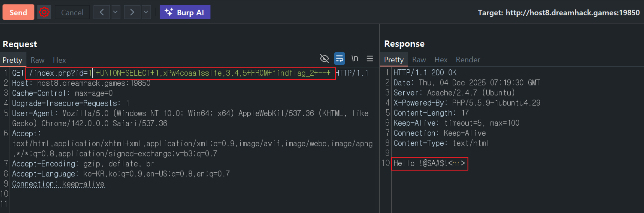Click the Cancel button
This screenshot has height=213, width=644.
pyautogui.click(x=72, y=12)
